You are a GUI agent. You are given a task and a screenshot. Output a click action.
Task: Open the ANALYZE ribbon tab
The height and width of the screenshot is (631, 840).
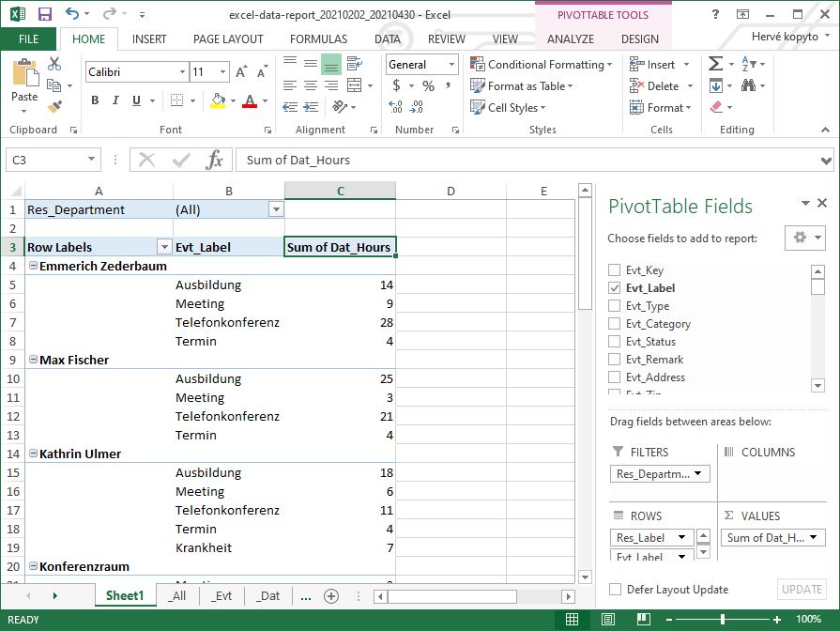pos(570,38)
